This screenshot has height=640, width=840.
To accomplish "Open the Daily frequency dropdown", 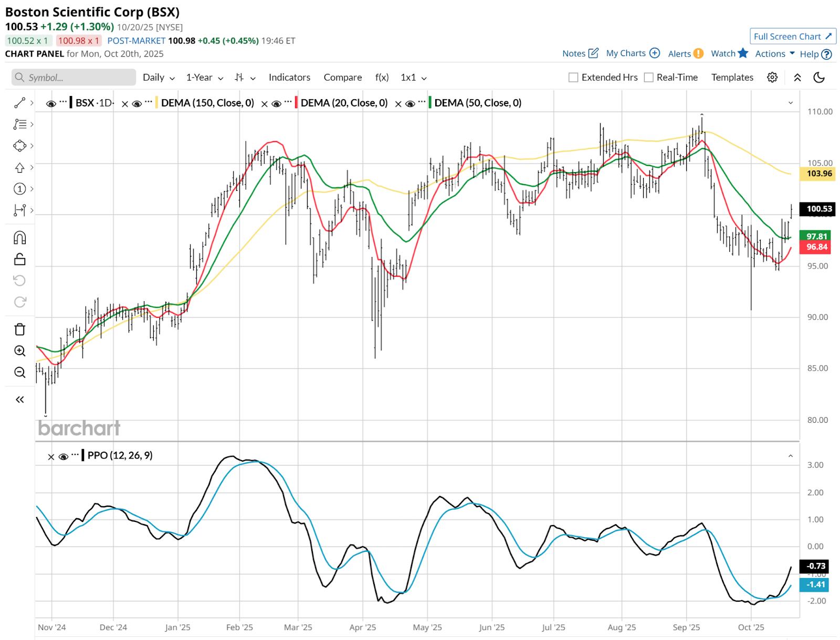I will pyautogui.click(x=159, y=78).
